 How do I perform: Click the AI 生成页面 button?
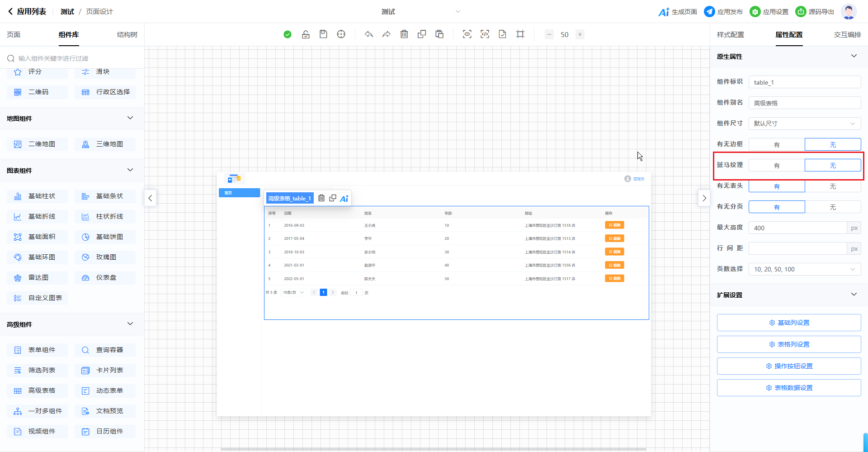click(x=678, y=12)
